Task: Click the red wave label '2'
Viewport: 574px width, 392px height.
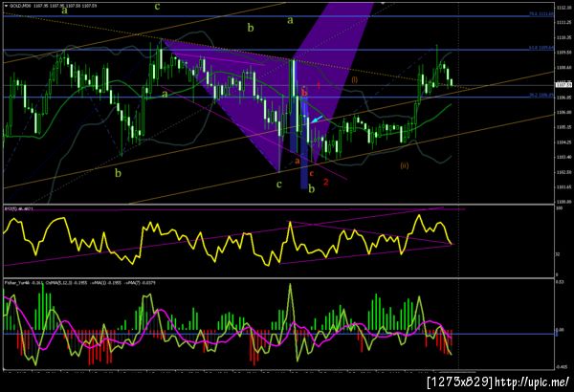Action: (326, 182)
